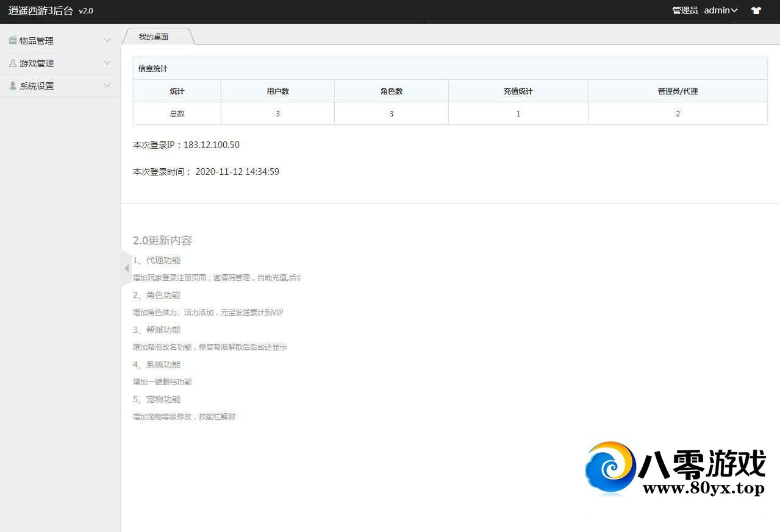
Task: Collapse the sidebar with the left arrow handle
Action: click(x=126, y=268)
